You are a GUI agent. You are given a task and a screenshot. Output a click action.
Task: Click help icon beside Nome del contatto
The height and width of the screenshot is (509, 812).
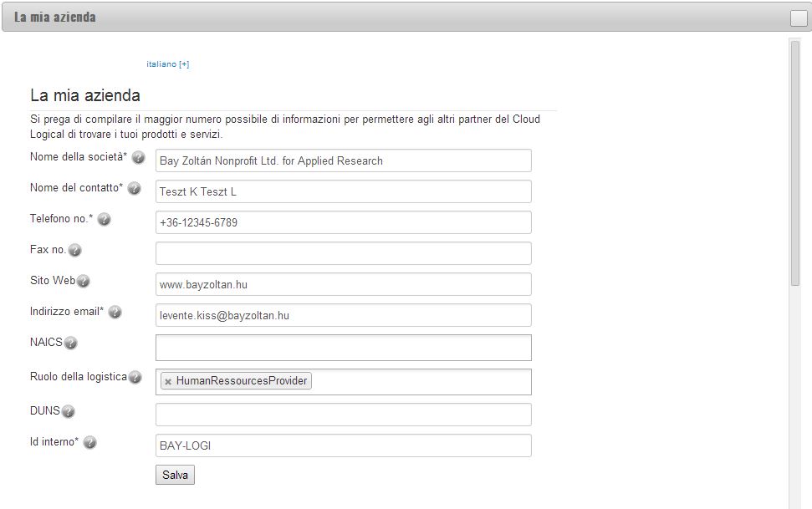(134, 189)
